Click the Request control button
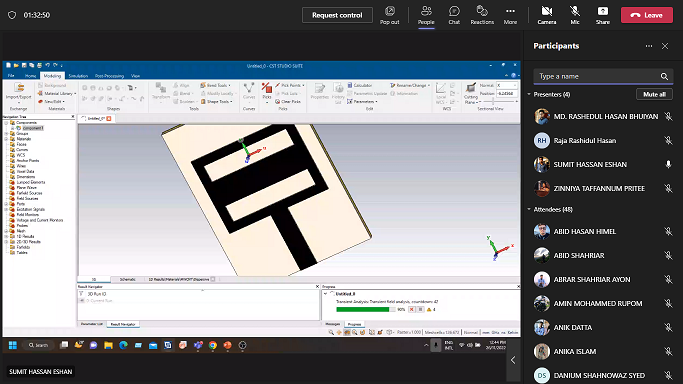This screenshot has height=384, width=683. pyautogui.click(x=337, y=15)
